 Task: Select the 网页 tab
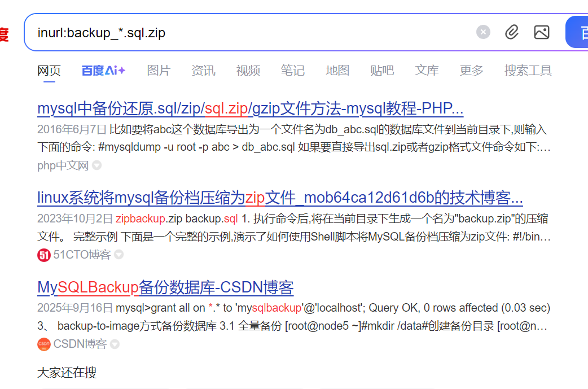[x=49, y=71]
